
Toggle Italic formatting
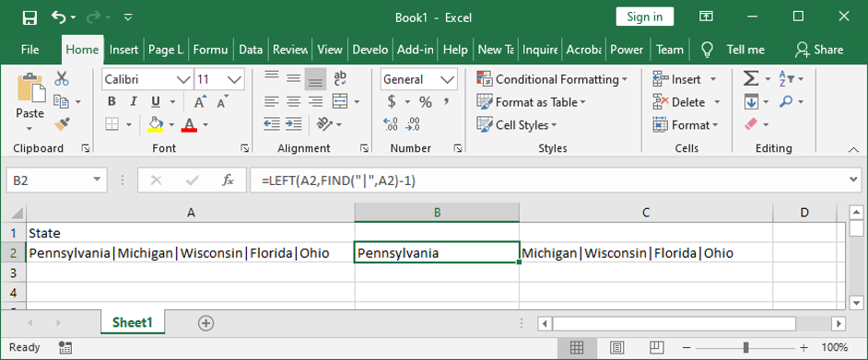point(133,102)
